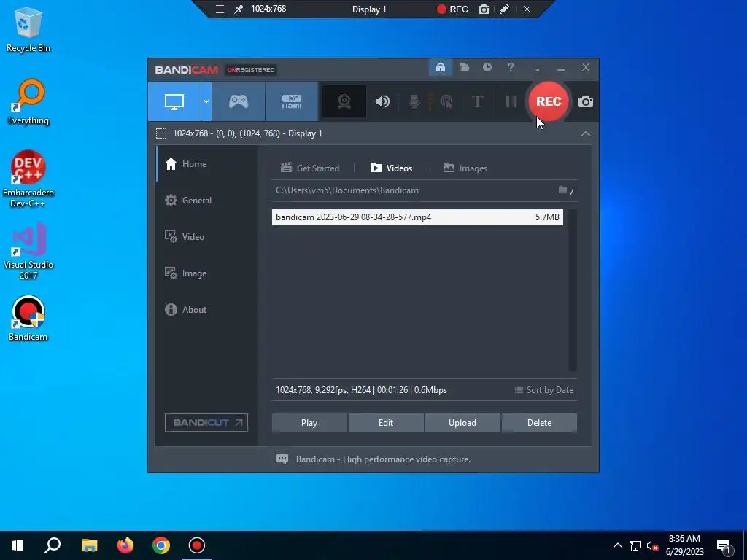Open the folder icon beside output path
The image size is (747, 560).
(x=562, y=190)
